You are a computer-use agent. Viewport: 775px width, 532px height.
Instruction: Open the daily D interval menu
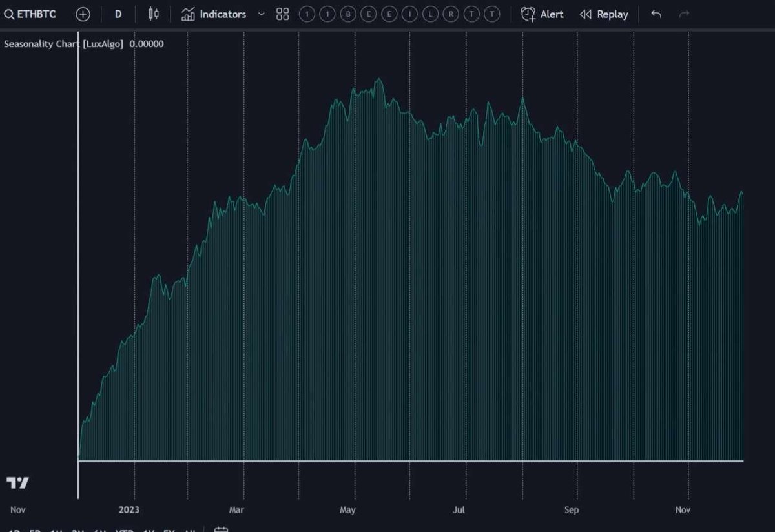click(x=118, y=14)
